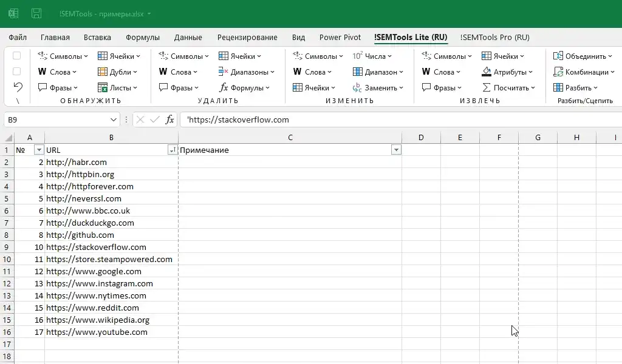The image size is (622, 364).
Task: Select cell with https://www.google.com
Action: click(112, 271)
